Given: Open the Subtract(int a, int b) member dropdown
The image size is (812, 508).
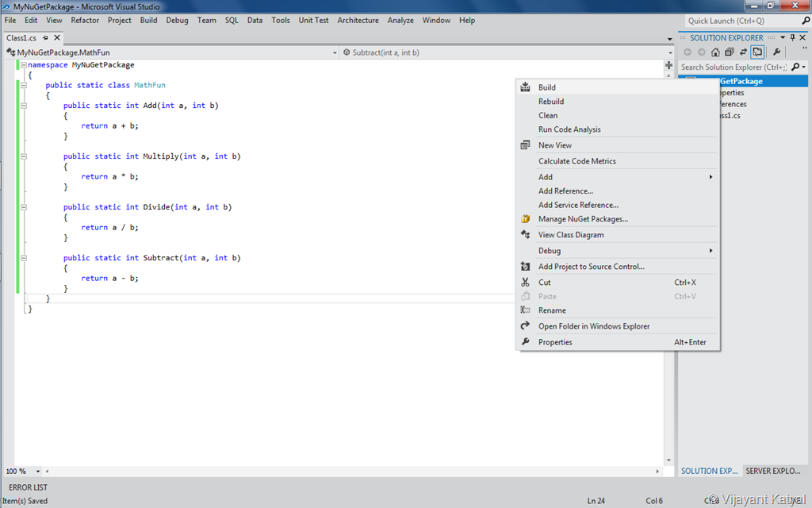Looking at the screenshot, I should tap(670, 53).
